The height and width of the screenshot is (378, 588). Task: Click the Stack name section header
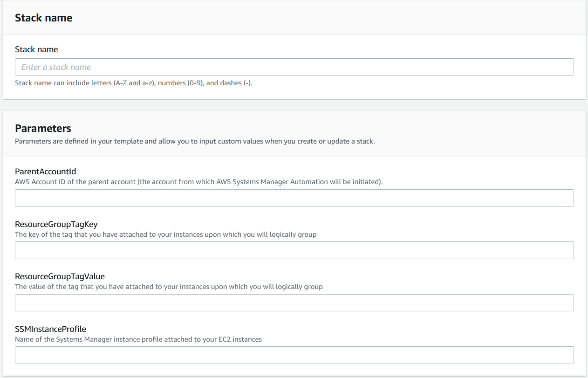coord(43,18)
